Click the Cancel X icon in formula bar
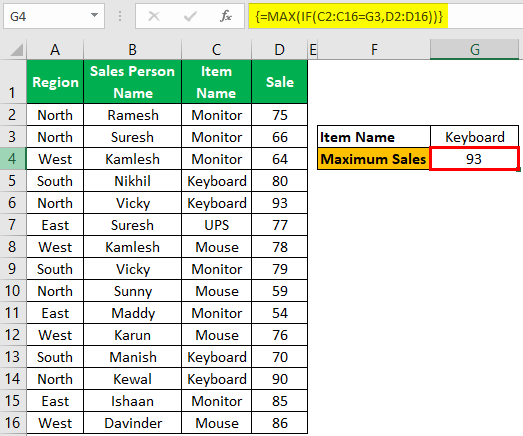This screenshot has height=436, width=523. (x=154, y=16)
